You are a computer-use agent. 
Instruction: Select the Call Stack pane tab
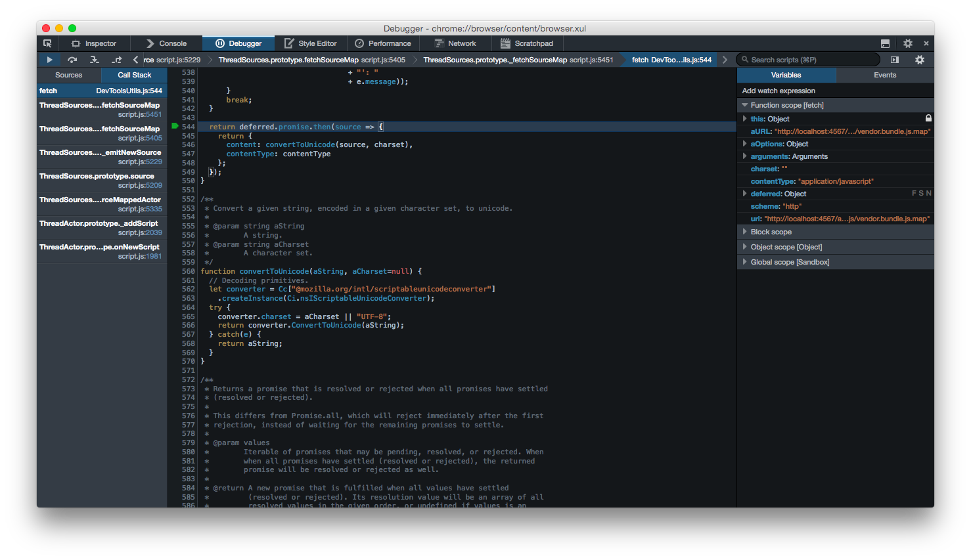point(135,75)
